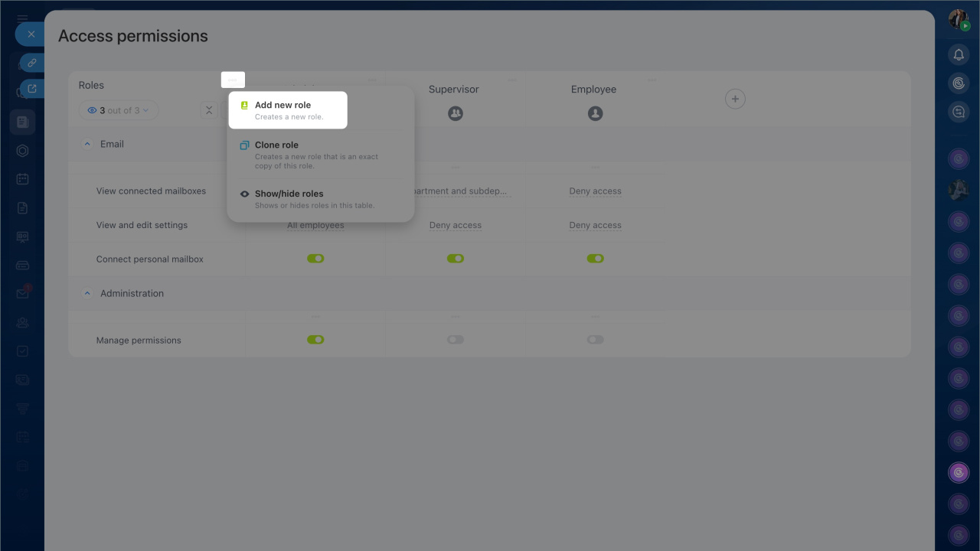Open the calendar icon in left sidebar
The height and width of the screenshot is (551, 980).
click(22, 179)
